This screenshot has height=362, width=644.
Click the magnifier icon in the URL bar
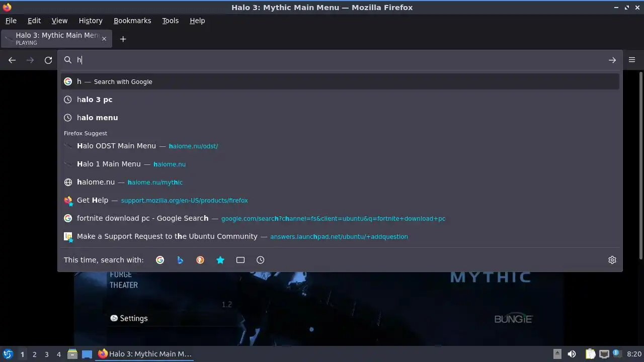point(68,60)
